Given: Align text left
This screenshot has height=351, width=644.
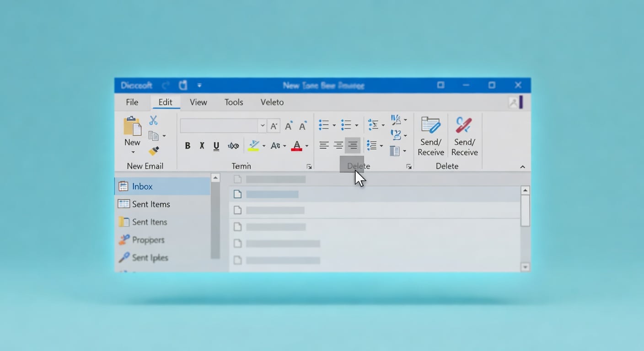Looking at the screenshot, I should click(x=324, y=145).
